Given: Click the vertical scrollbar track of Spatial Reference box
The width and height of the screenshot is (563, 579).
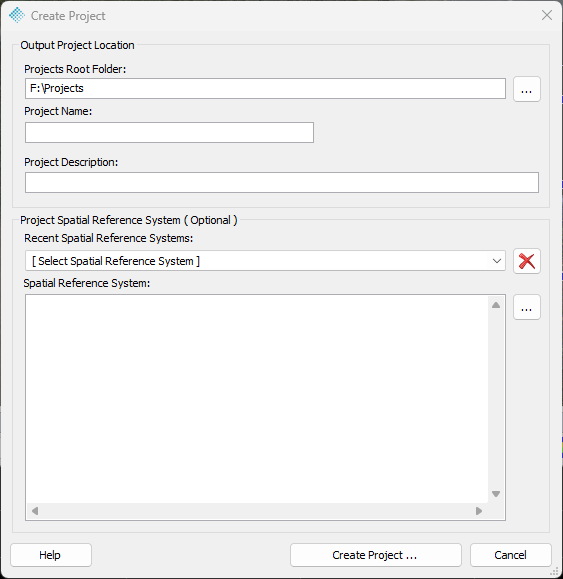Looking at the screenshot, I should coord(496,400).
